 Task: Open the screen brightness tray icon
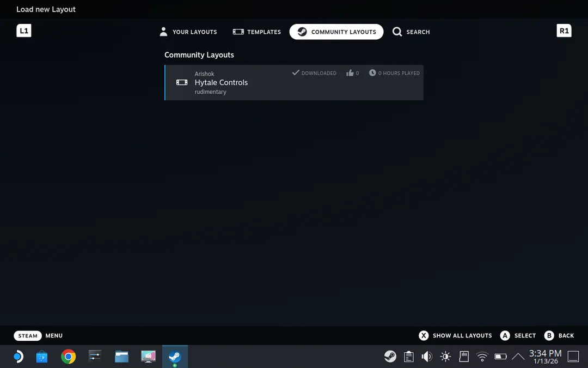[x=445, y=357]
